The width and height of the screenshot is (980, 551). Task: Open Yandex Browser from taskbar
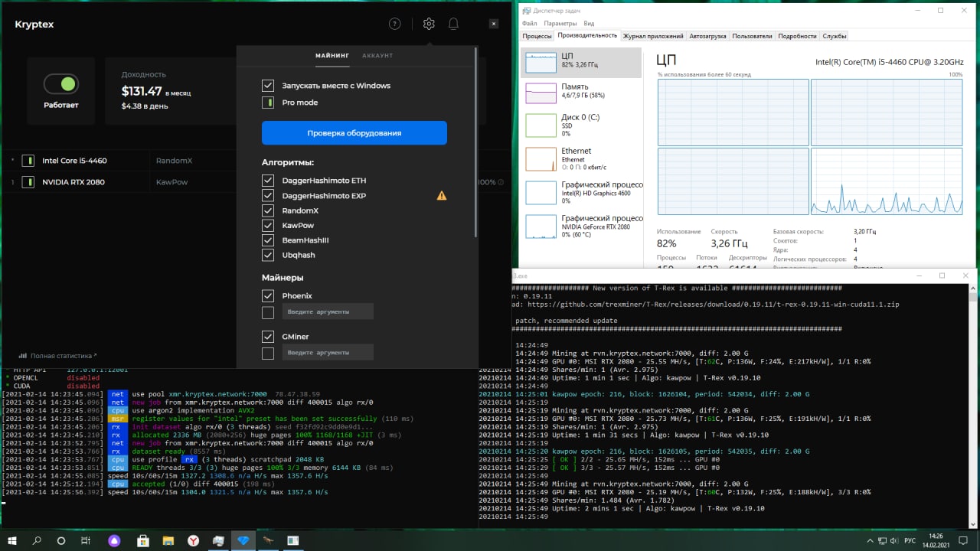coord(194,540)
